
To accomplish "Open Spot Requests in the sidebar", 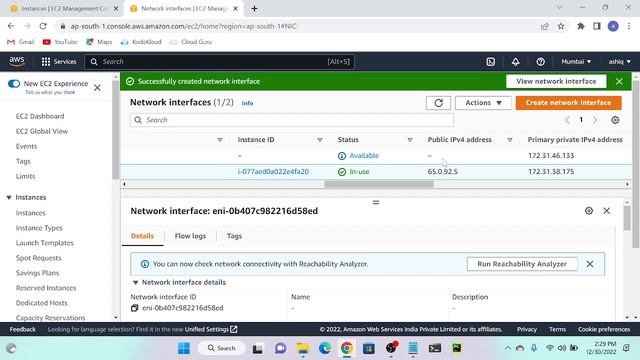I will [38, 258].
